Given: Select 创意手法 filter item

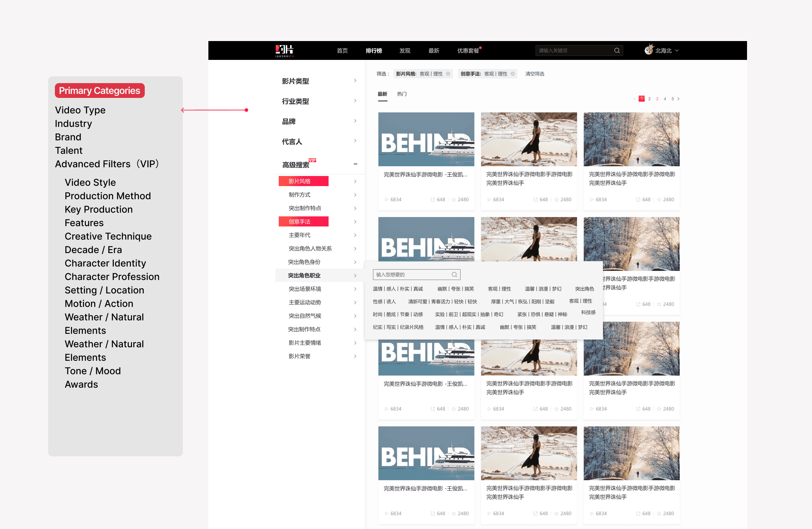Looking at the screenshot, I should 304,221.
